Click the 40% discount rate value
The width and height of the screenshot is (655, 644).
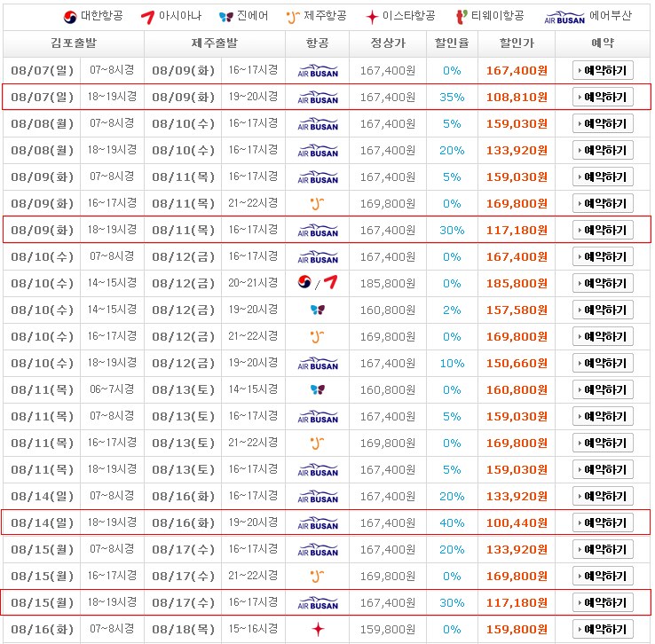[x=452, y=522]
